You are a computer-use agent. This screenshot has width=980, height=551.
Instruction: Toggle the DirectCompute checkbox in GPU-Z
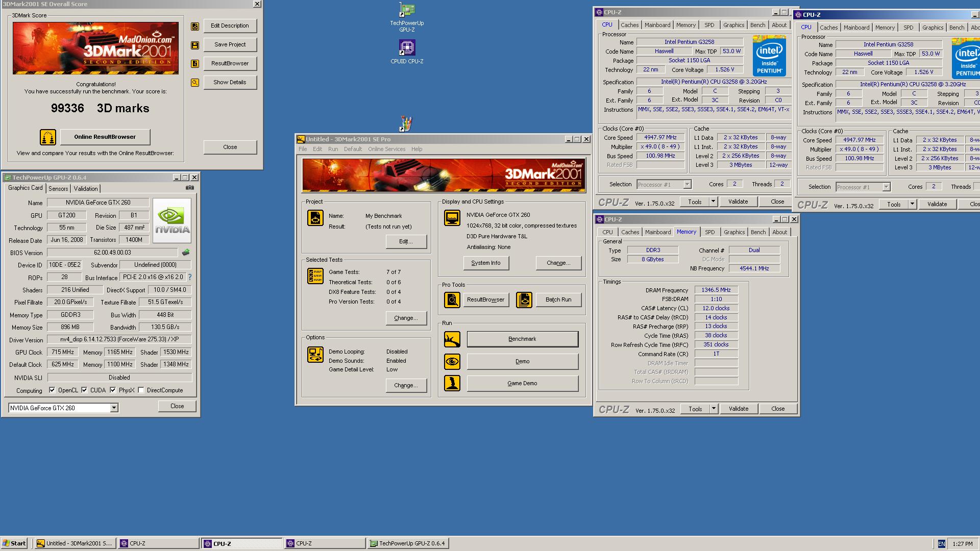141,390
